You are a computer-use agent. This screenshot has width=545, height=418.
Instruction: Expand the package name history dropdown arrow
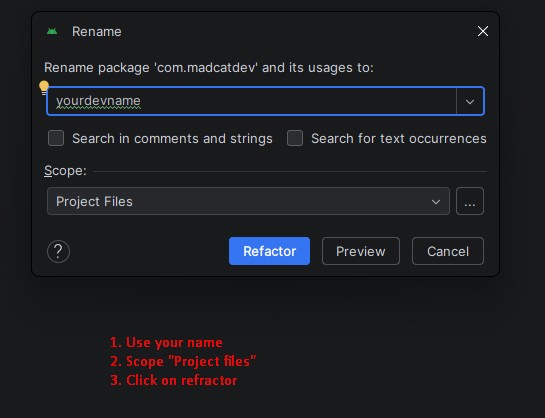tap(470, 101)
